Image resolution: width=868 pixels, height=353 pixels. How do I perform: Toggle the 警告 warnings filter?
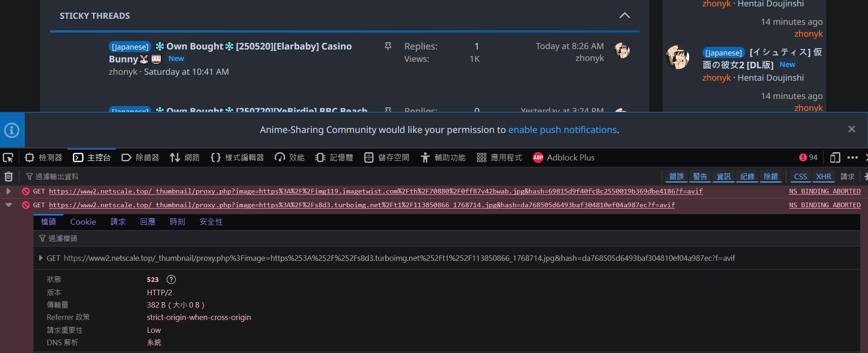pyautogui.click(x=700, y=176)
